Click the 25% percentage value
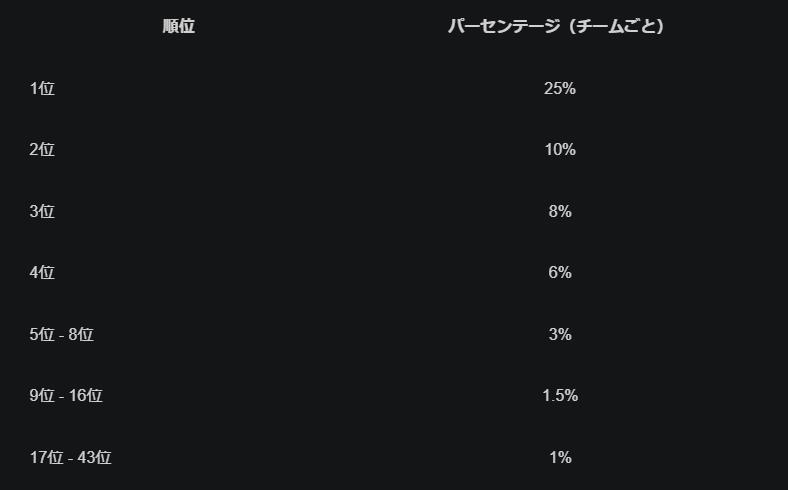The height and width of the screenshot is (490, 788). coord(559,89)
